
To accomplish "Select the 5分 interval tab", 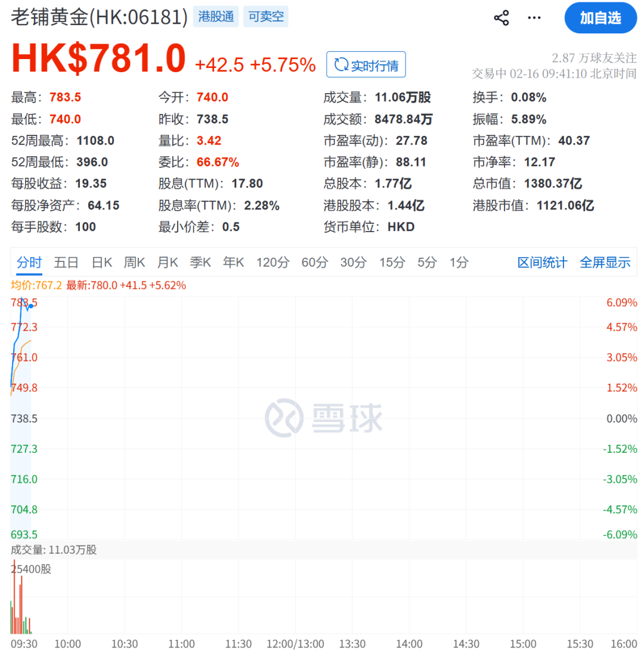I will [x=428, y=263].
